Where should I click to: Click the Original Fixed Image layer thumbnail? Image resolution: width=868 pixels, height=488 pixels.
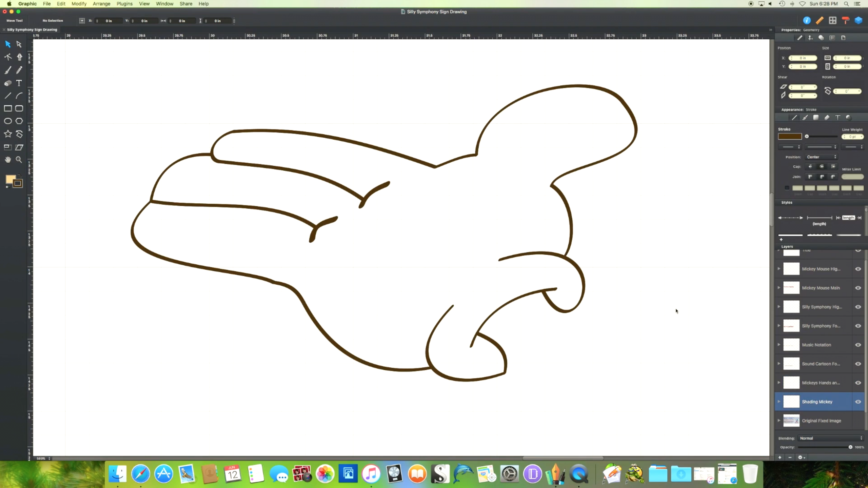click(x=791, y=421)
